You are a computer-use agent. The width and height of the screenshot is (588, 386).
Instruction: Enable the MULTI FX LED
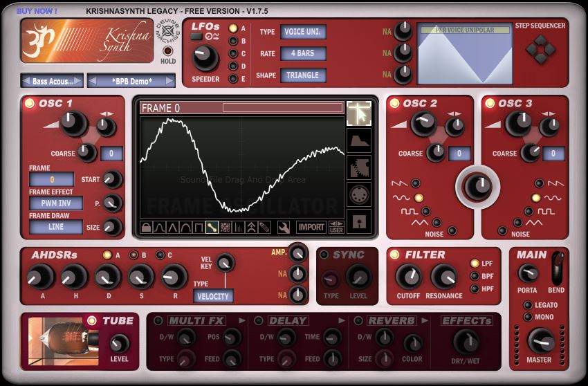[158, 321]
